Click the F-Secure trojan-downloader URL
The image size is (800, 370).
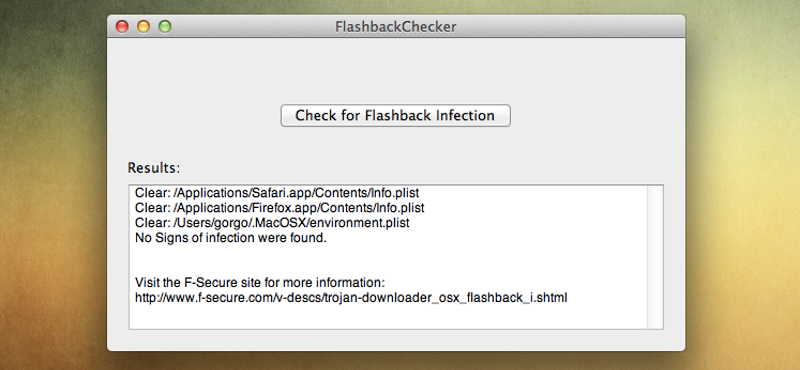[351, 298]
